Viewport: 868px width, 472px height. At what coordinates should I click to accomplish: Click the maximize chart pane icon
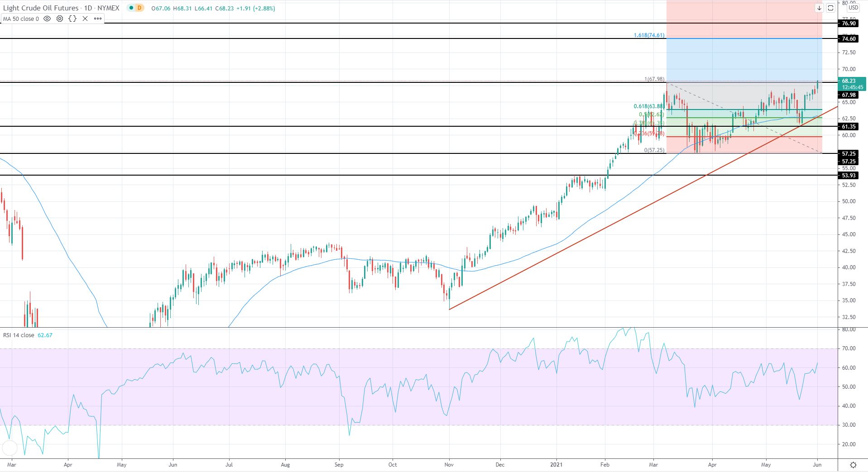point(830,8)
